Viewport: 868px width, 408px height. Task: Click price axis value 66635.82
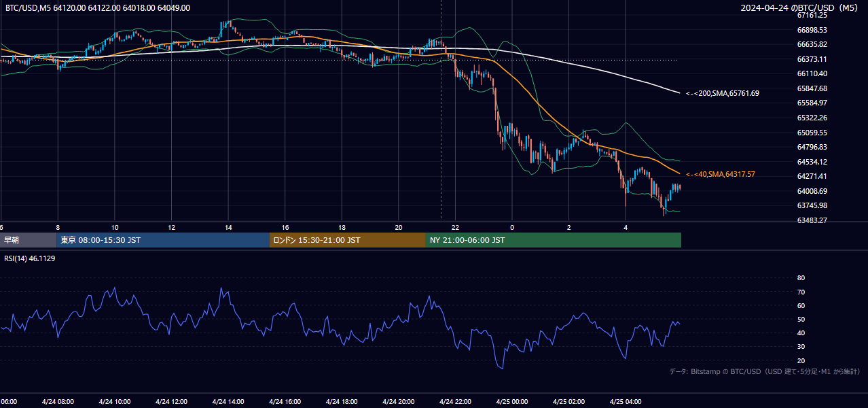(x=812, y=44)
